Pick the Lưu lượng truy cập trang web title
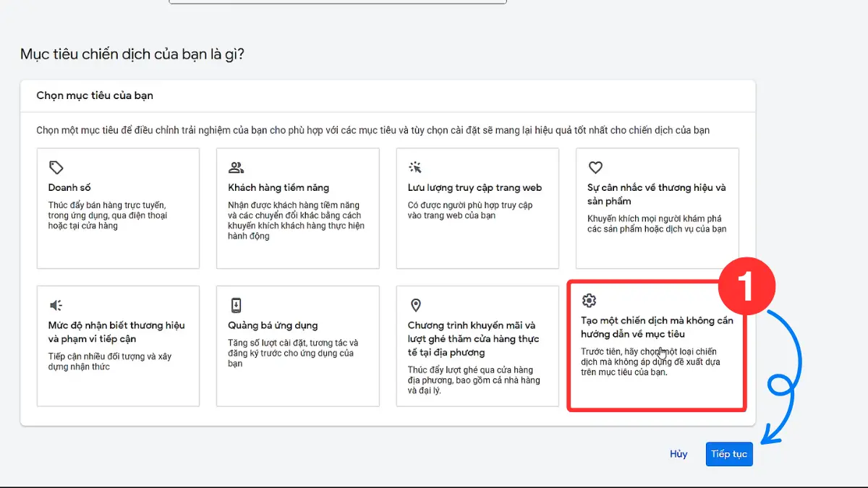This screenshot has height=488, width=868. coord(475,188)
